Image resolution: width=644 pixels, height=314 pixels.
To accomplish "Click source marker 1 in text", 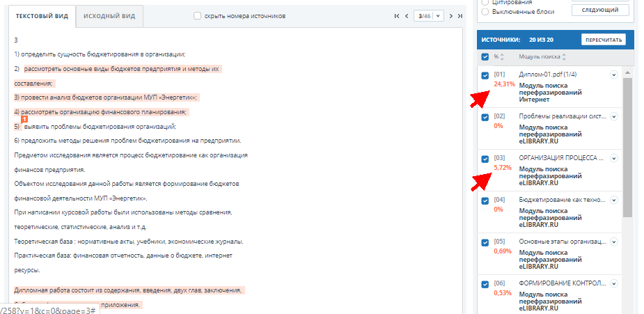I will [x=24, y=119].
